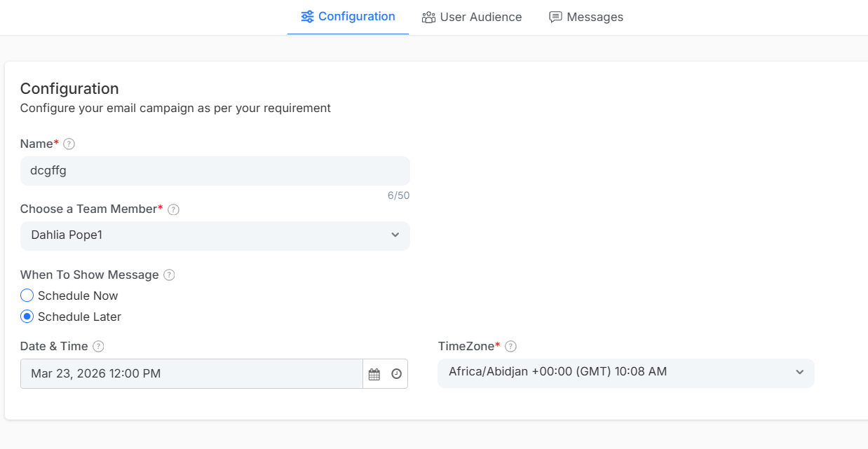Open the calendar date picker icon
Screen dimensions: 868x449
(374, 374)
